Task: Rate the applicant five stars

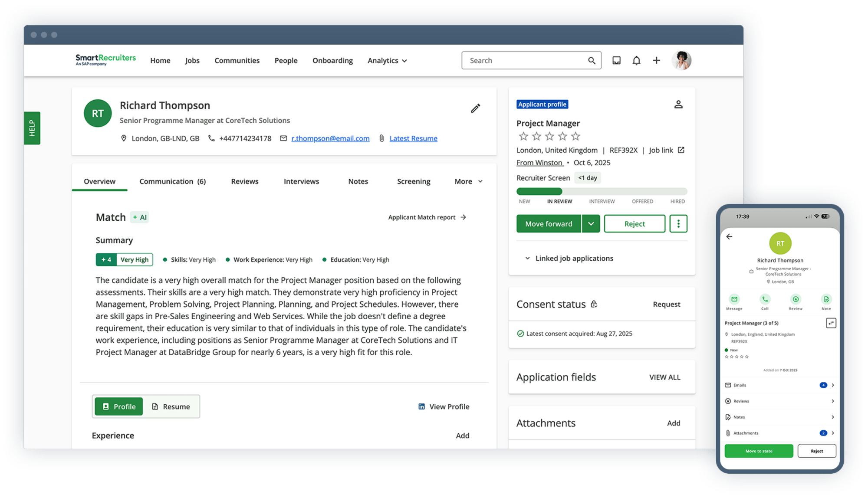Action: tap(575, 136)
